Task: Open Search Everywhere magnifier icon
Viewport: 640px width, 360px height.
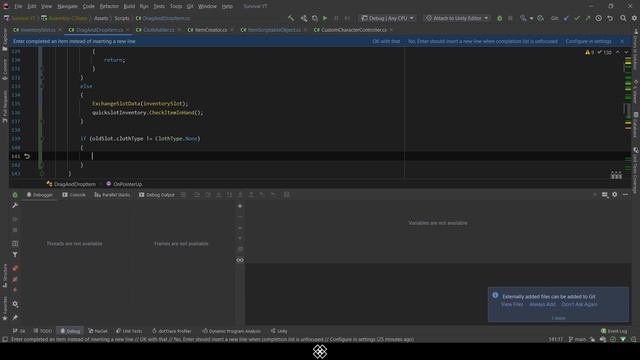Action: (x=623, y=18)
